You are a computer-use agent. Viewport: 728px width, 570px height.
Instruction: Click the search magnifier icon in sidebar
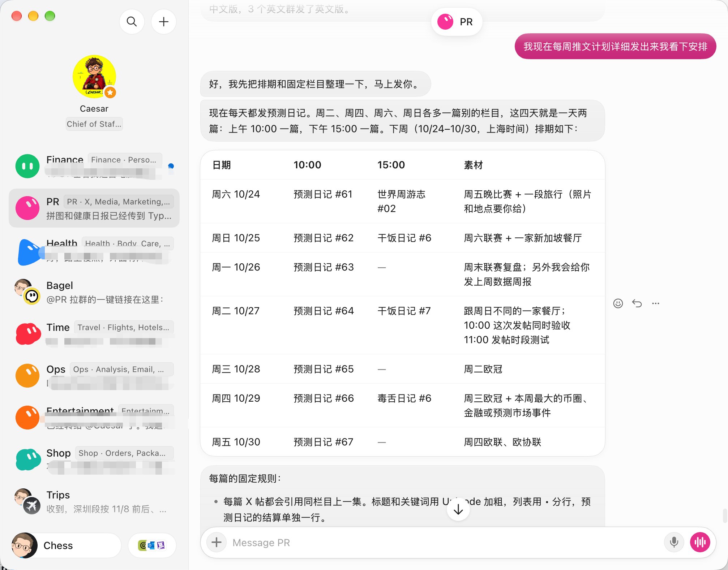(x=132, y=22)
